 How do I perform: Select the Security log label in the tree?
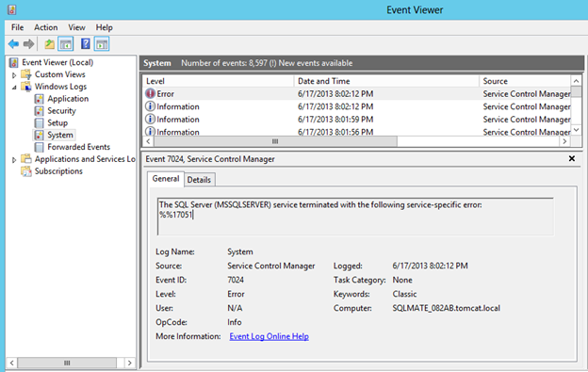[x=61, y=111]
